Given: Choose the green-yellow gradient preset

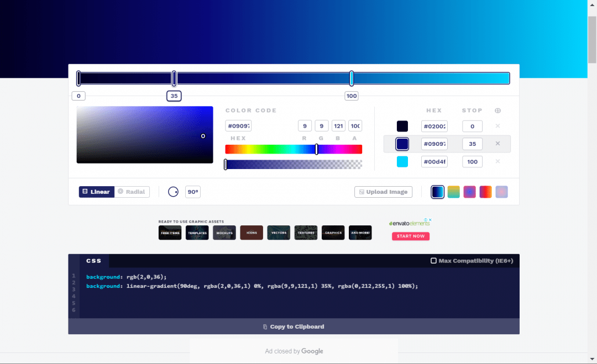Looking at the screenshot, I should (x=453, y=192).
